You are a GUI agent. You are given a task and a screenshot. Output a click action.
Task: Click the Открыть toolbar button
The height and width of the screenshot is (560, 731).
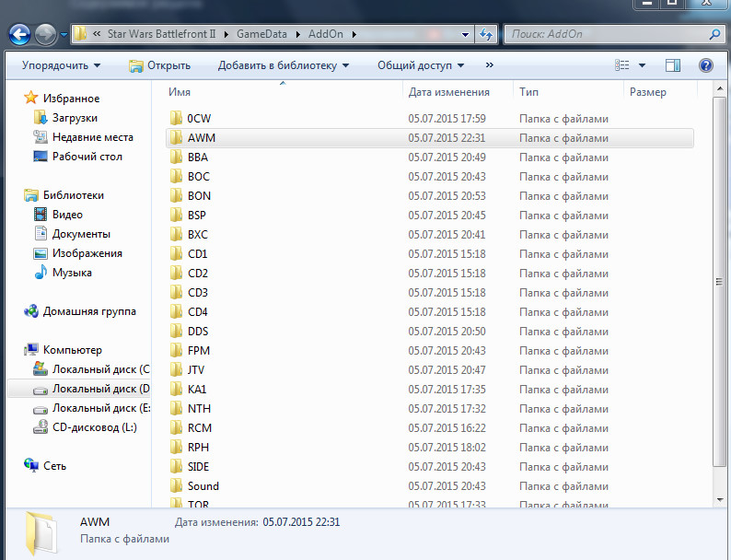pos(159,65)
